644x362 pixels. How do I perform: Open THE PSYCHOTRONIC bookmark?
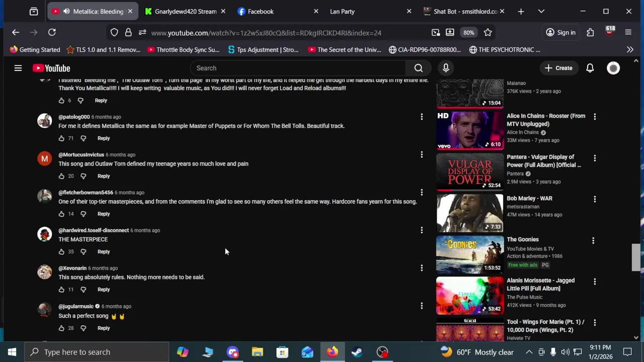(505, 49)
